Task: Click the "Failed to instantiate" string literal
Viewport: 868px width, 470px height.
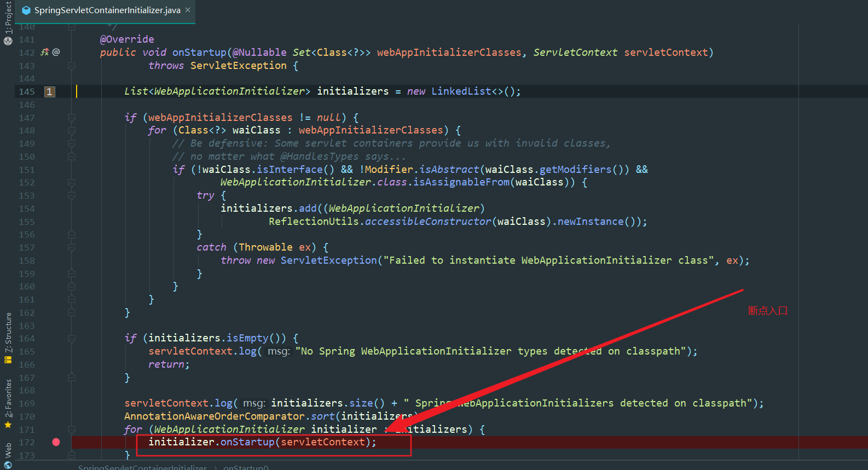Action: tap(548, 260)
